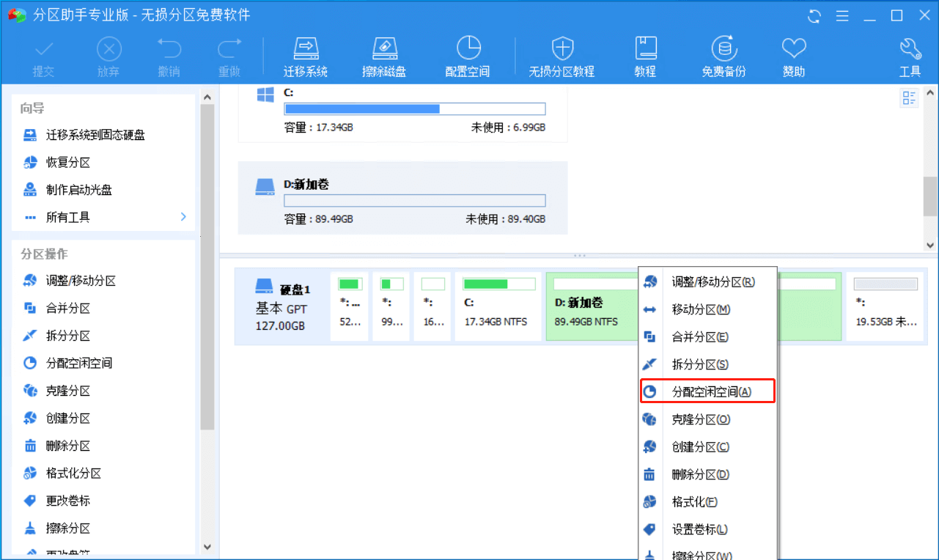Click the C: drive usage bar

point(414,108)
